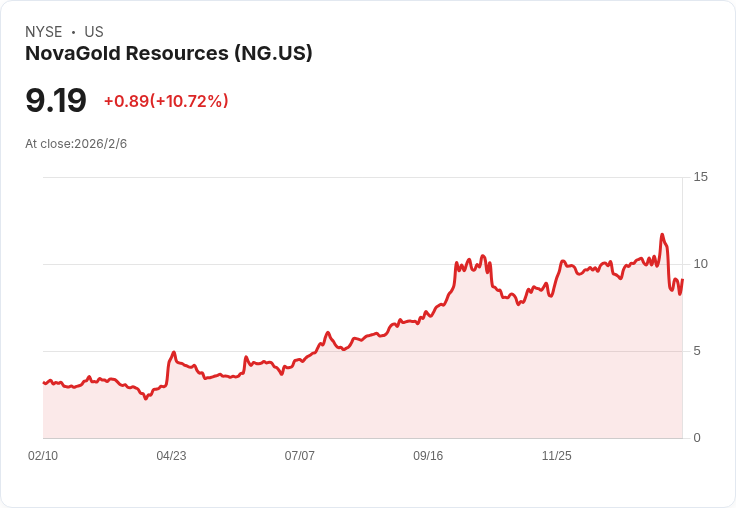This screenshot has height=508, width=736.
Task: Click the 5 price axis label
Action: (697, 351)
